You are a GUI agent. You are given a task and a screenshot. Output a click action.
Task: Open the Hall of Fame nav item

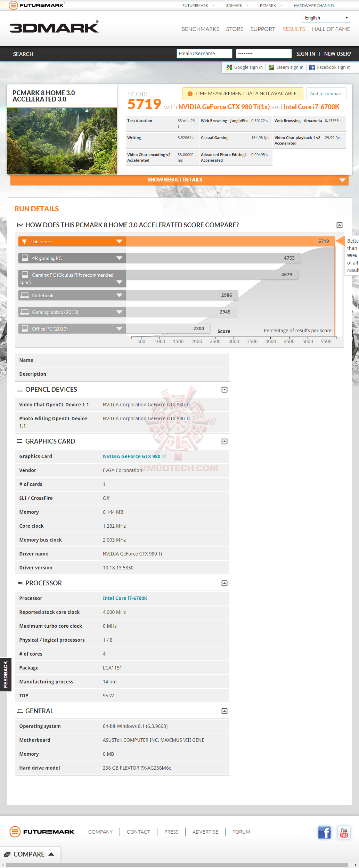pyautogui.click(x=331, y=29)
